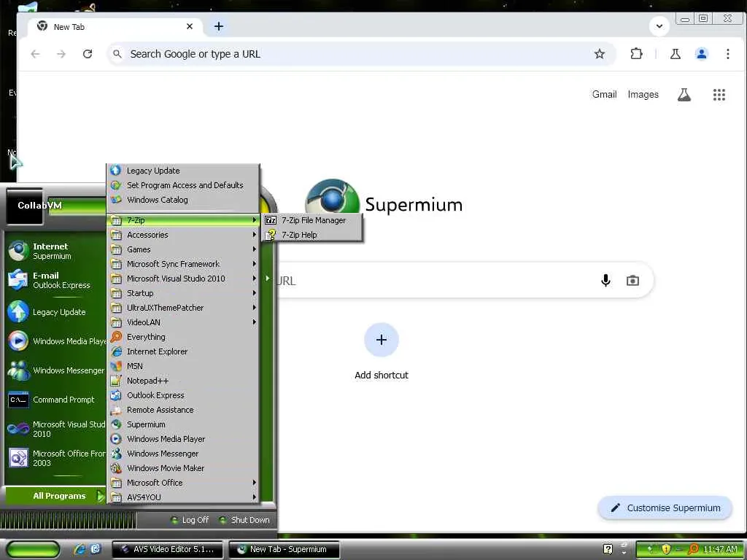Expand UltraUXThemePatcher folder
The image size is (747, 560).
(183, 308)
